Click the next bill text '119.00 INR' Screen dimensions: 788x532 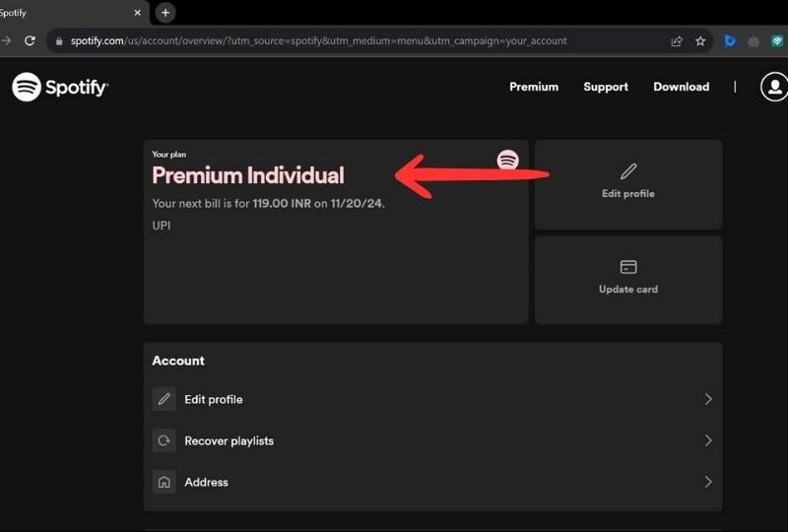(x=282, y=204)
